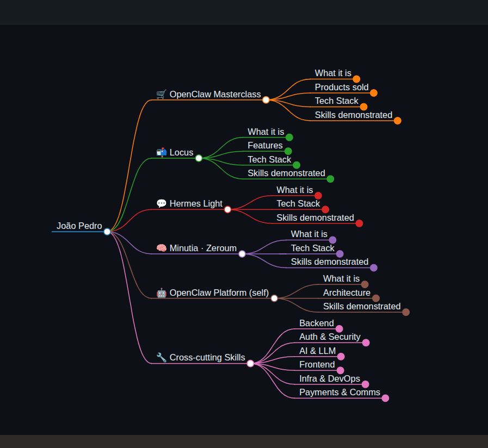Image resolution: width=488 pixels, height=448 pixels.
Task: Expand pink dot after 'Auth & Security'
Action: pos(366,343)
